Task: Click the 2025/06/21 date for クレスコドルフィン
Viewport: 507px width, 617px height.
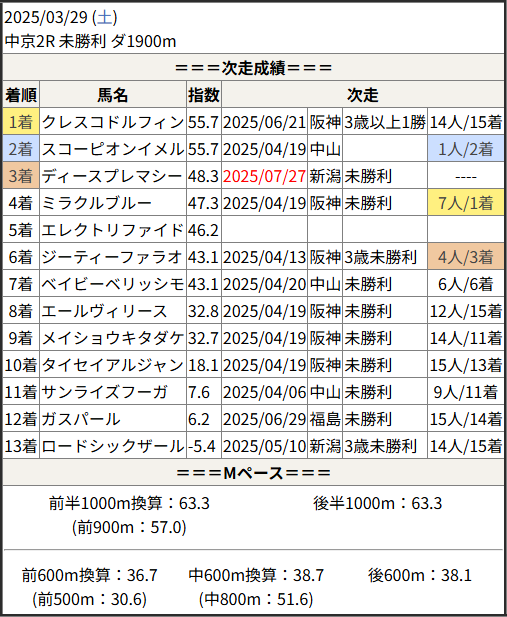Action: (264, 122)
